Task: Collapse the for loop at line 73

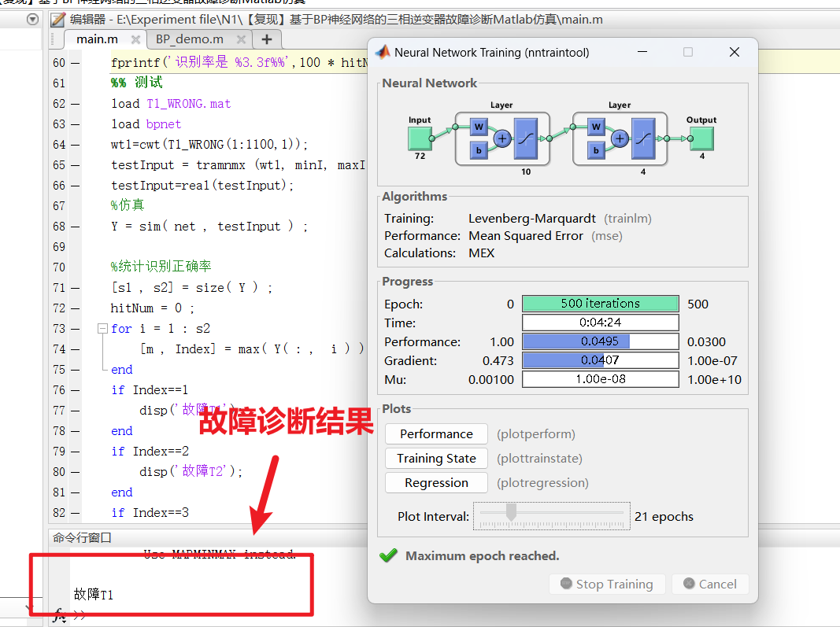Action: point(102,329)
